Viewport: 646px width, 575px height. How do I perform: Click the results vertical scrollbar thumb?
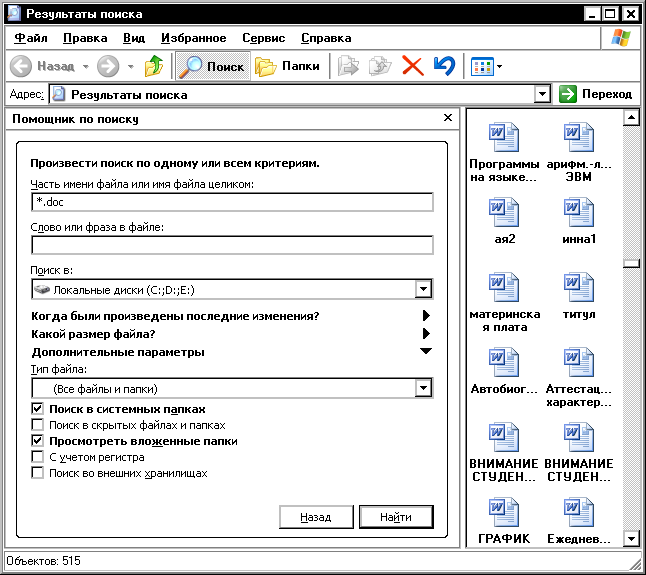point(631,263)
